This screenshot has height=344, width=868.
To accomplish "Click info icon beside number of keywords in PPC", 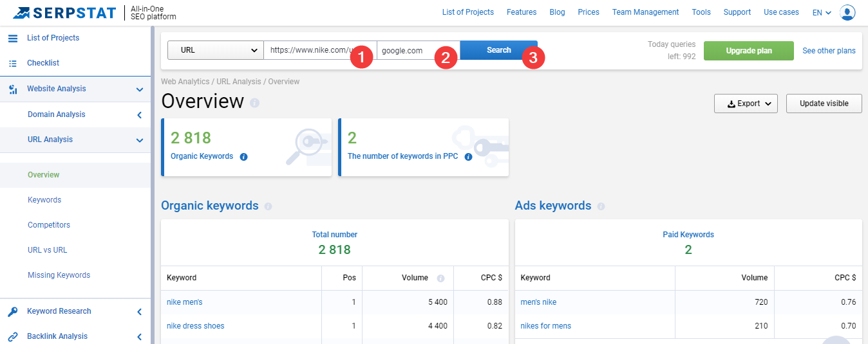I will [468, 156].
